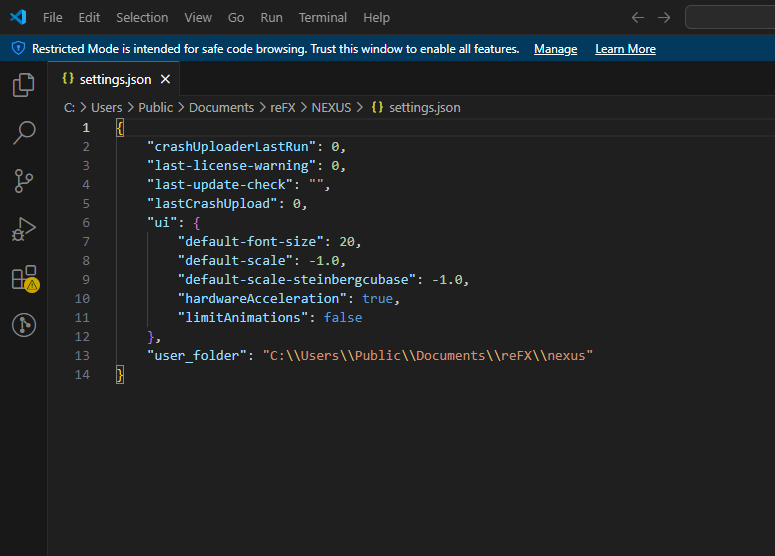The image size is (775, 556).
Task: Open the Git Graph icon in activity bar
Action: pyautogui.click(x=24, y=325)
